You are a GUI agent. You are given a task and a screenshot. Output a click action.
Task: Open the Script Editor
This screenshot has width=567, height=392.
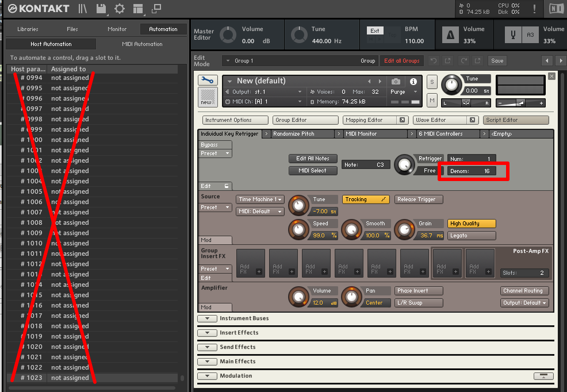click(516, 120)
